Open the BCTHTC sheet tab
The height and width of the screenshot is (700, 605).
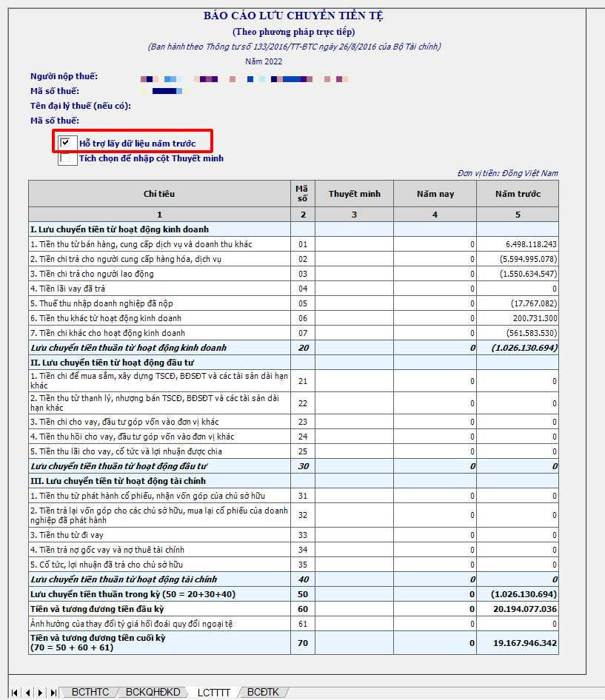click(90, 692)
